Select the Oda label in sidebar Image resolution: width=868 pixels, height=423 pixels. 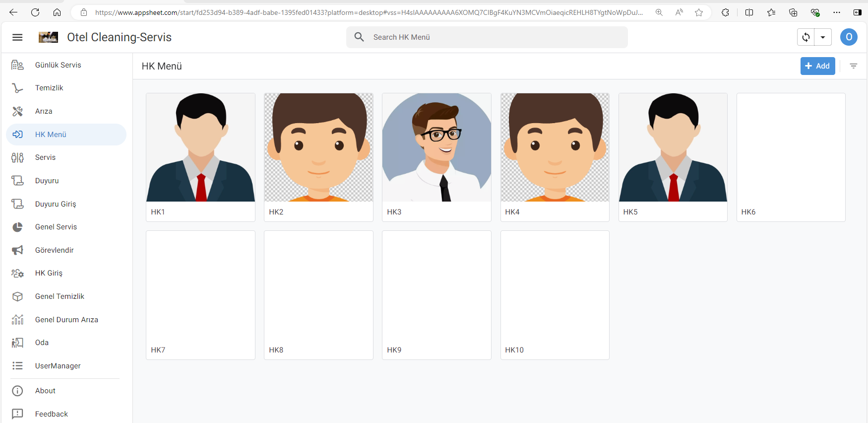pos(42,343)
